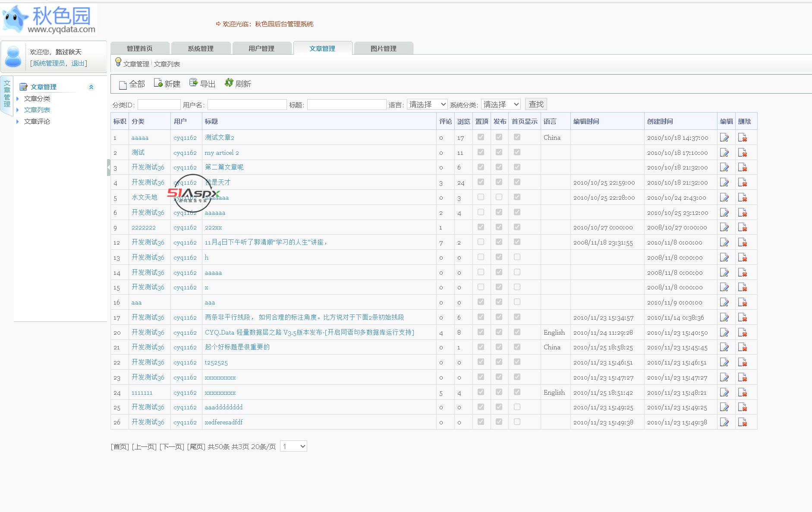Delete the article 第二篇文章呢
The image size is (812, 512).
[x=743, y=167]
